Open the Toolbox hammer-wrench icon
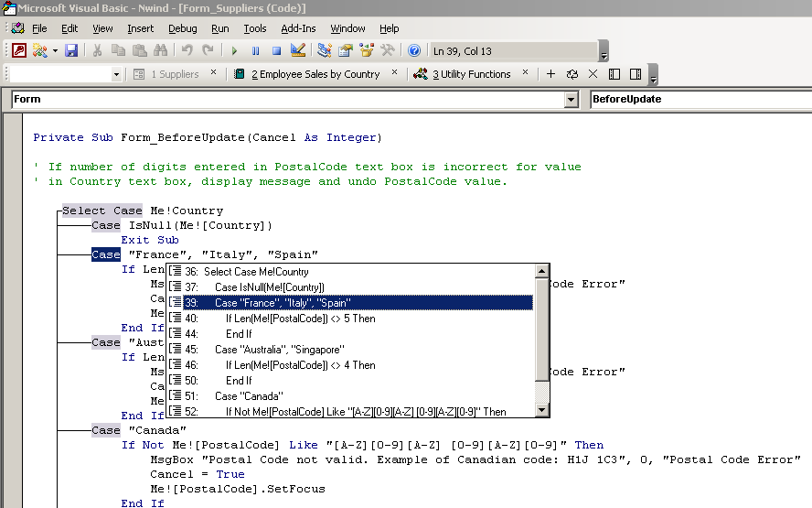Viewport: 812px width, 508px height. 388,50
